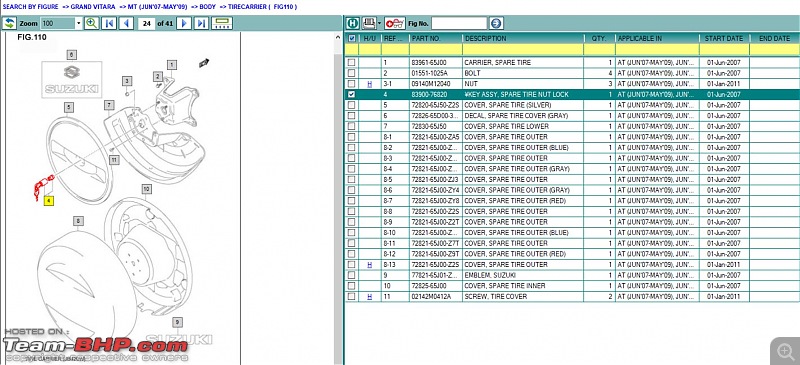Sort by DESCRIPTION column header
This screenshot has height=365, width=800.
tap(523, 38)
